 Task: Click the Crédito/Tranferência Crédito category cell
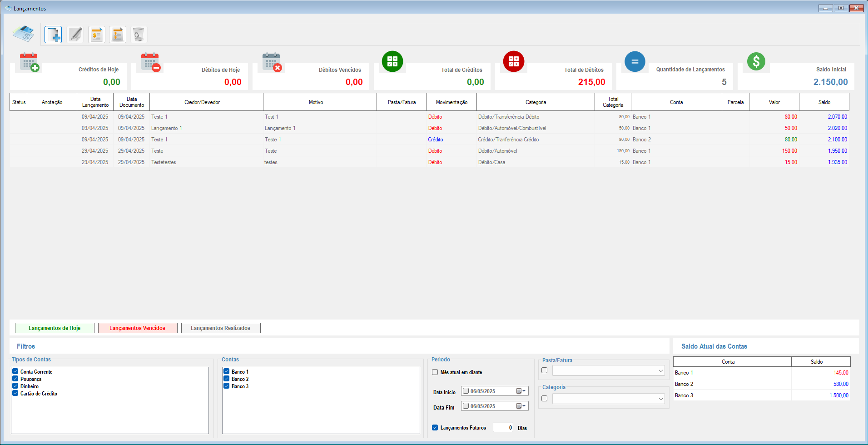pyautogui.click(x=536, y=140)
